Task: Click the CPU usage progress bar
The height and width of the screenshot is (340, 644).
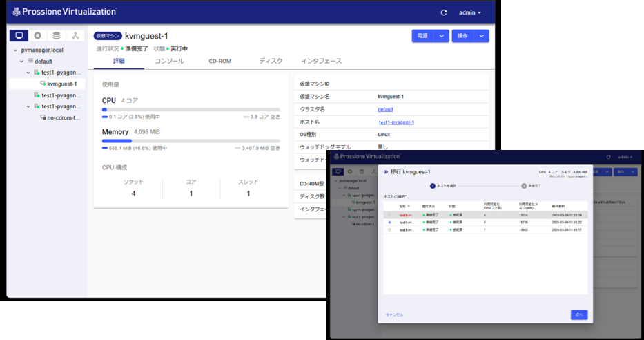Action: (x=191, y=110)
